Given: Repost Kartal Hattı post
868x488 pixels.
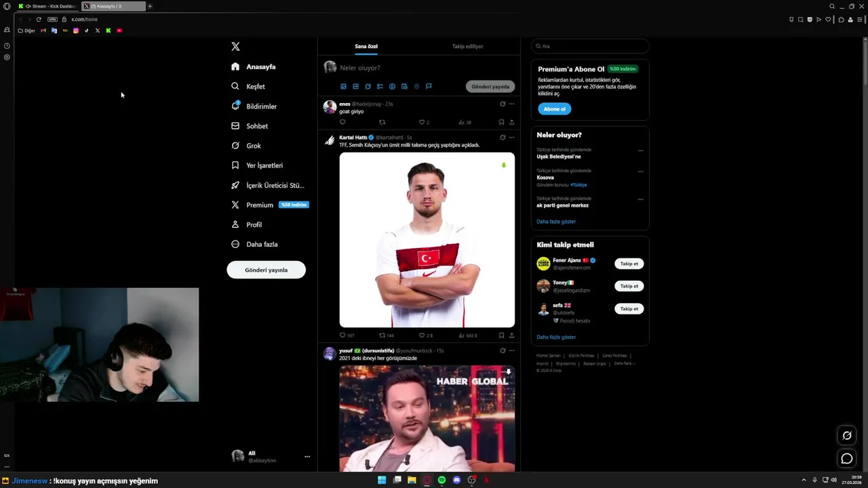Looking at the screenshot, I should 382,335.
